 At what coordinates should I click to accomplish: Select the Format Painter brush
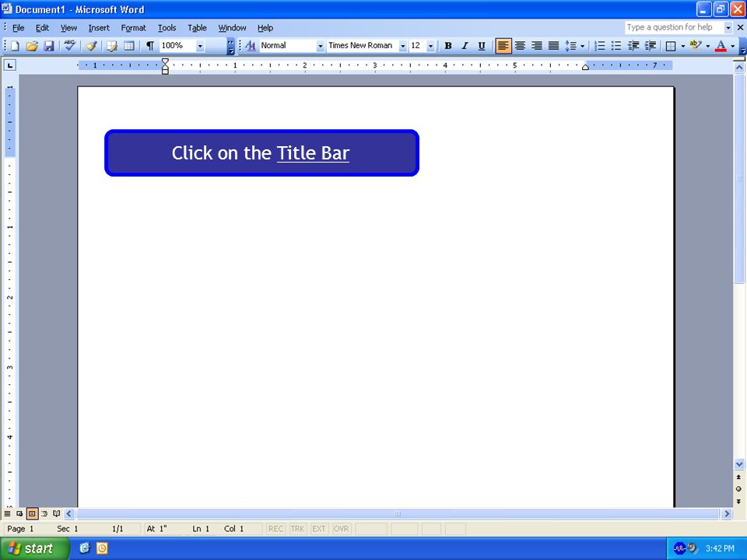pyautogui.click(x=92, y=46)
